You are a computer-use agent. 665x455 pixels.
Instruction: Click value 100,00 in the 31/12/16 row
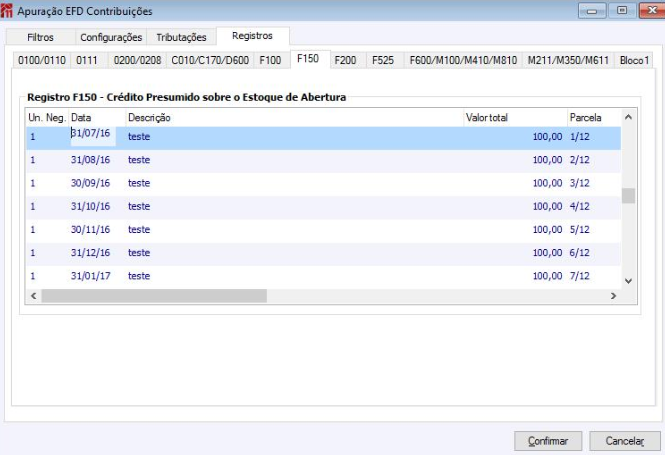(x=547, y=253)
